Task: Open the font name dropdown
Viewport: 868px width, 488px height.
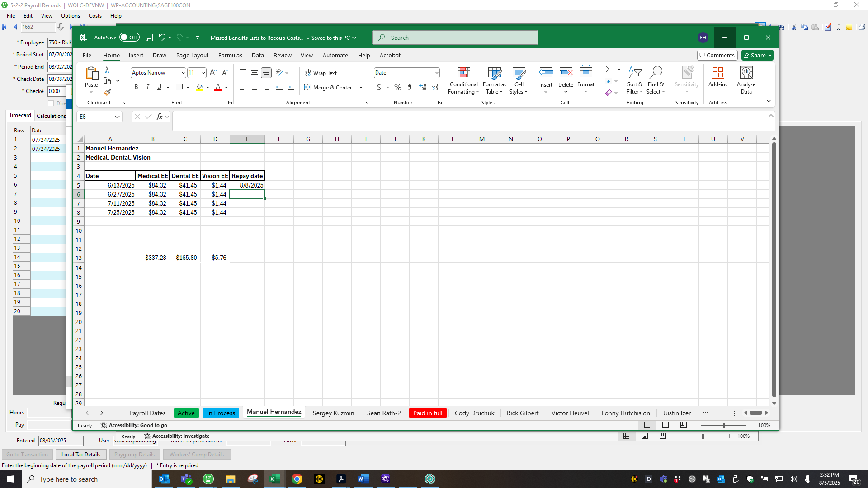Action: point(183,73)
